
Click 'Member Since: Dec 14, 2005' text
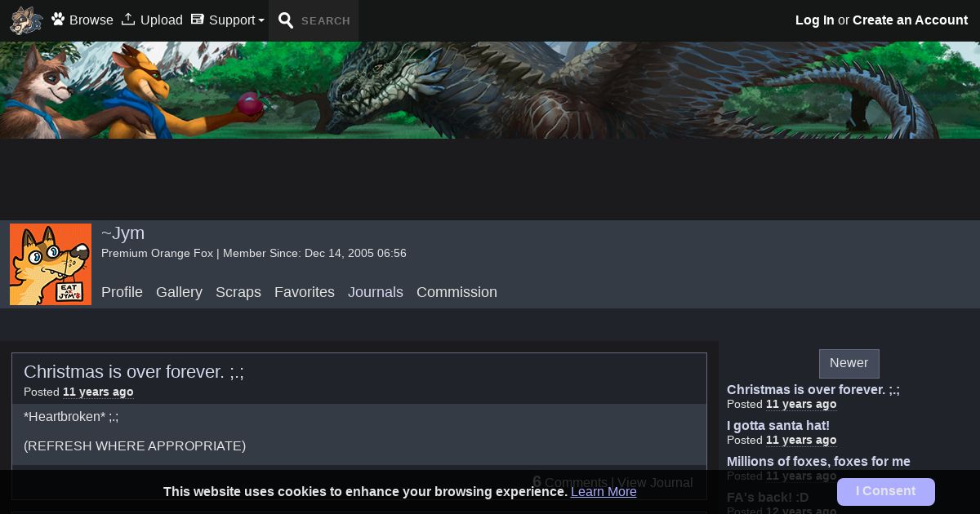[x=314, y=253]
